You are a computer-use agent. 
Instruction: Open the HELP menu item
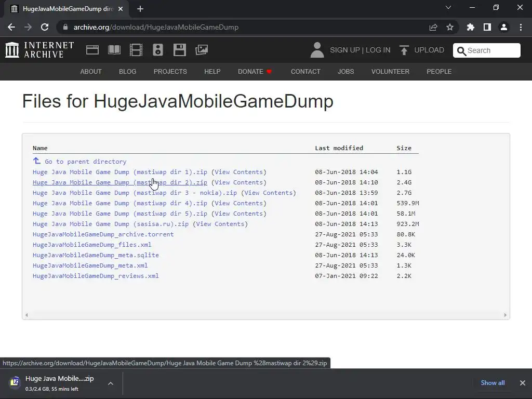[212, 72]
